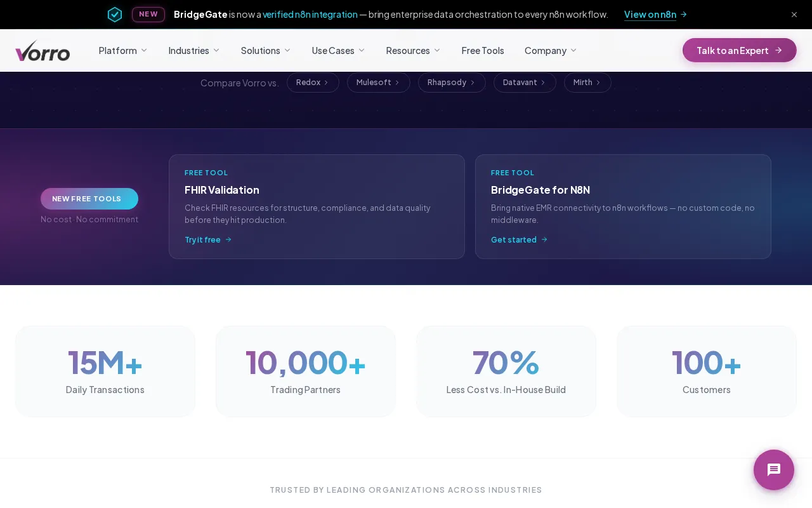Image resolution: width=812 pixels, height=508 pixels.
Task: Click the New Free Tools badge
Action: click(89, 199)
